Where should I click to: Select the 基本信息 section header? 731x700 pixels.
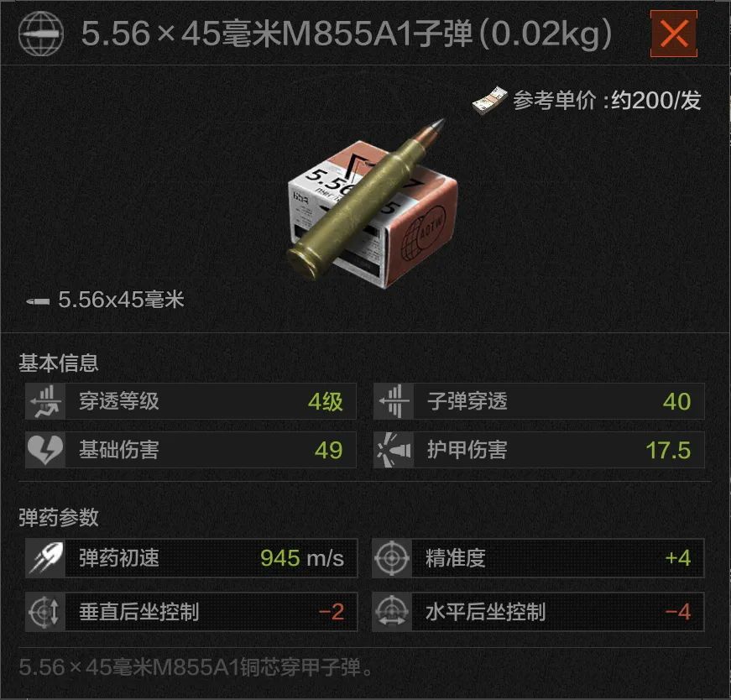tap(59, 363)
